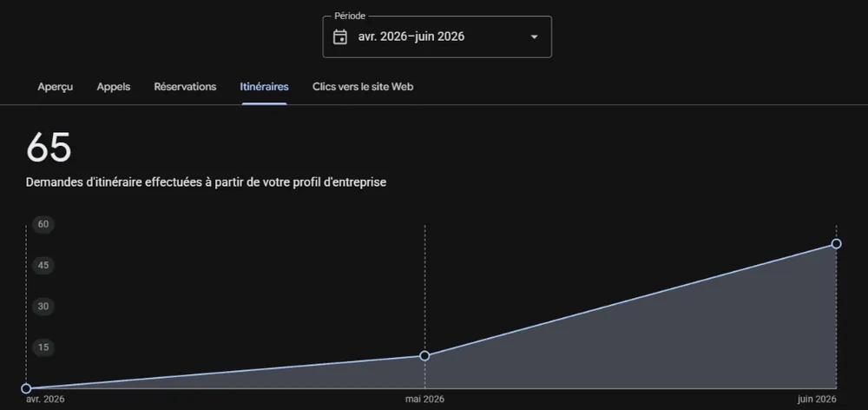Open the Clics vers le site Web tab
This screenshot has height=410, width=868.
pyautogui.click(x=363, y=87)
